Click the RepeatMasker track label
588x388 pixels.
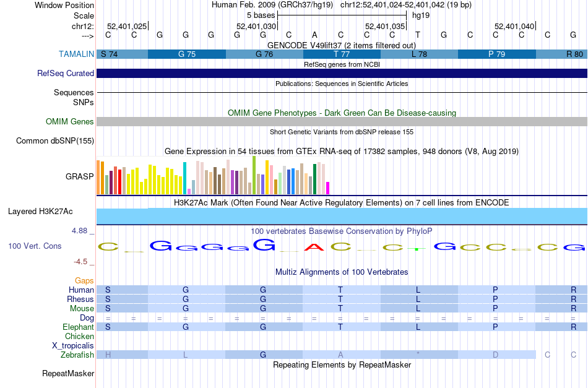[68, 373]
